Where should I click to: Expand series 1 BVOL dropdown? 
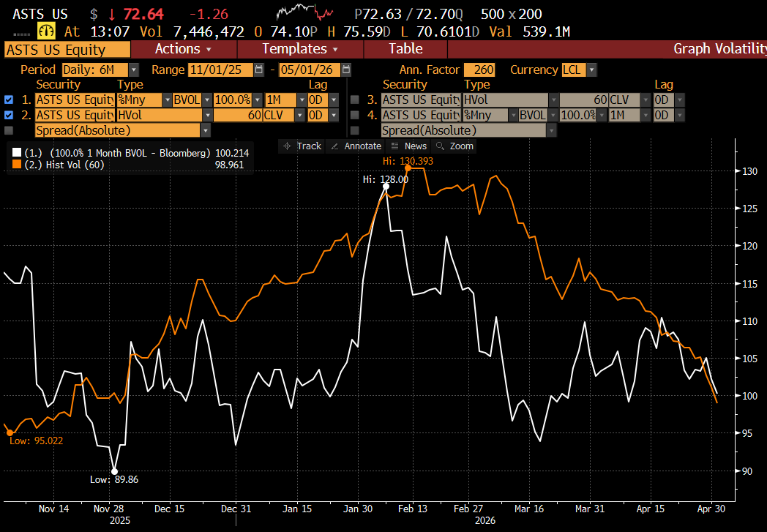(207, 100)
